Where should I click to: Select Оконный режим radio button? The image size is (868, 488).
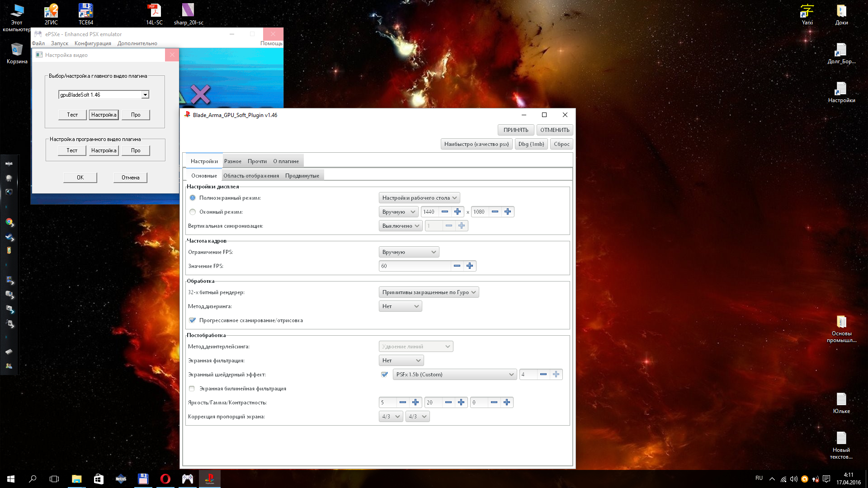point(193,212)
